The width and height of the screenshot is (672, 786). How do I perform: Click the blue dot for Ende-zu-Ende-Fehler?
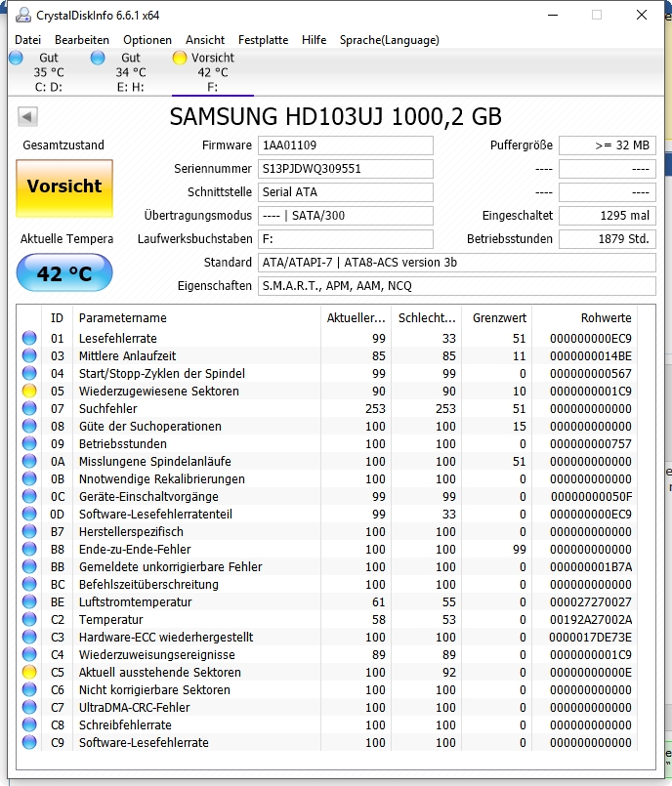tap(29, 549)
